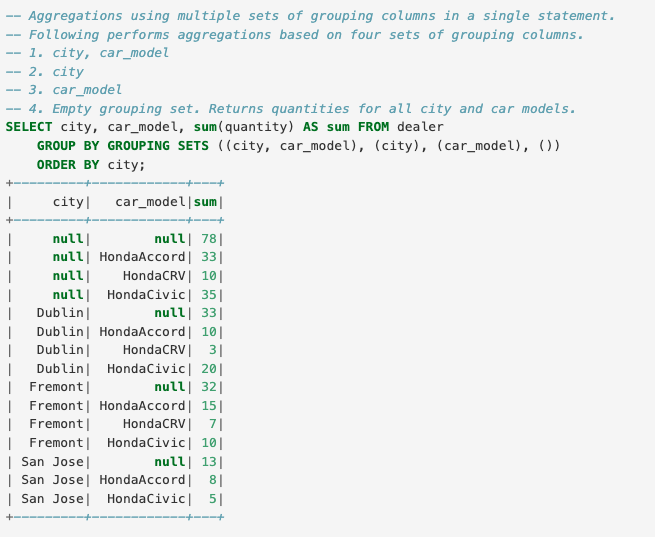Click the 'ORDER BY' keywords

coord(68,165)
